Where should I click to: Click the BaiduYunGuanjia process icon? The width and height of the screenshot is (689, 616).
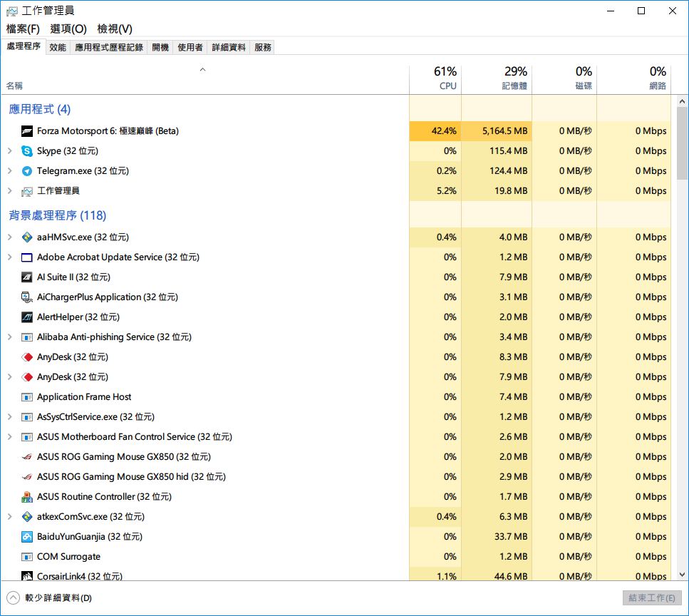click(x=27, y=537)
